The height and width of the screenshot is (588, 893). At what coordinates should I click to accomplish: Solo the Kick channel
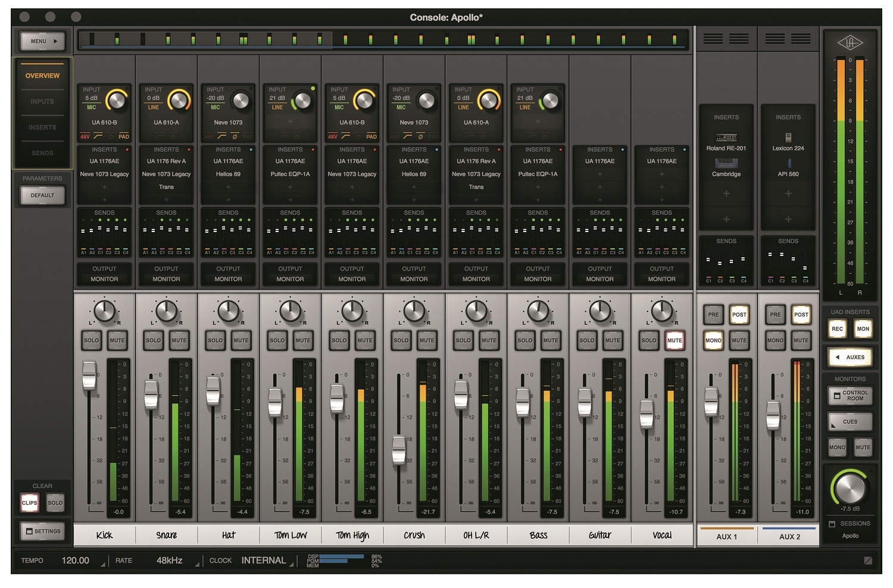(92, 340)
